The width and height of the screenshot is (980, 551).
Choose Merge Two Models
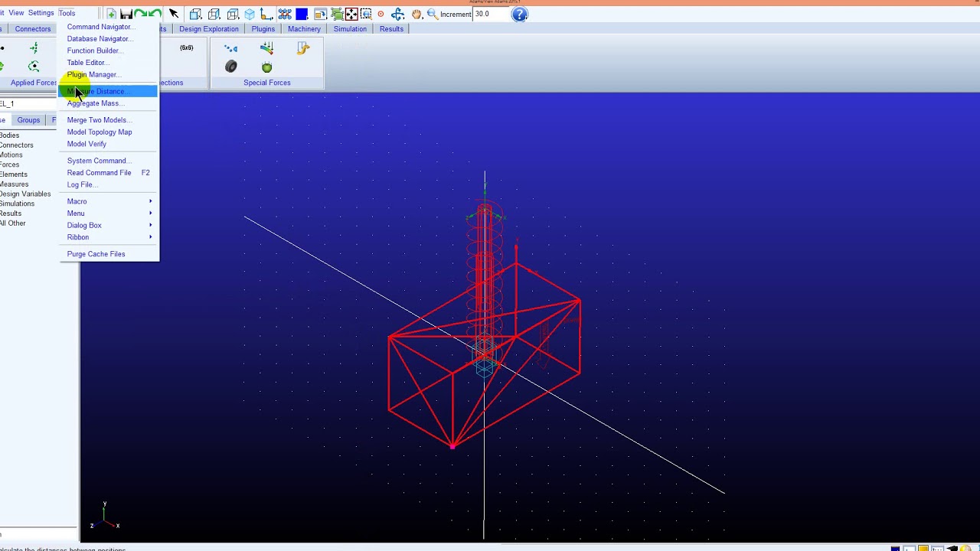coord(108,120)
